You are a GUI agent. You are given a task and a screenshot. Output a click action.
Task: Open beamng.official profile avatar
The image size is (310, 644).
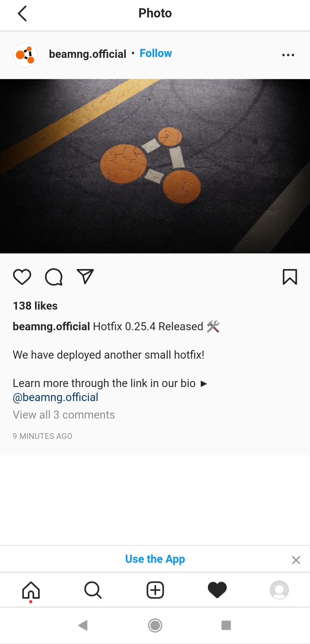pyautogui.click(x=25, y=55)
